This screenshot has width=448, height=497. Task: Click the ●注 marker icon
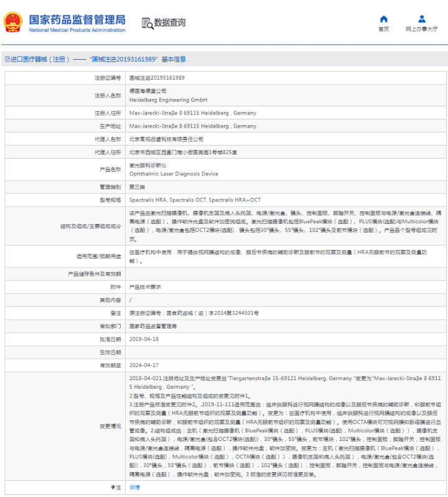pos(113,488)
